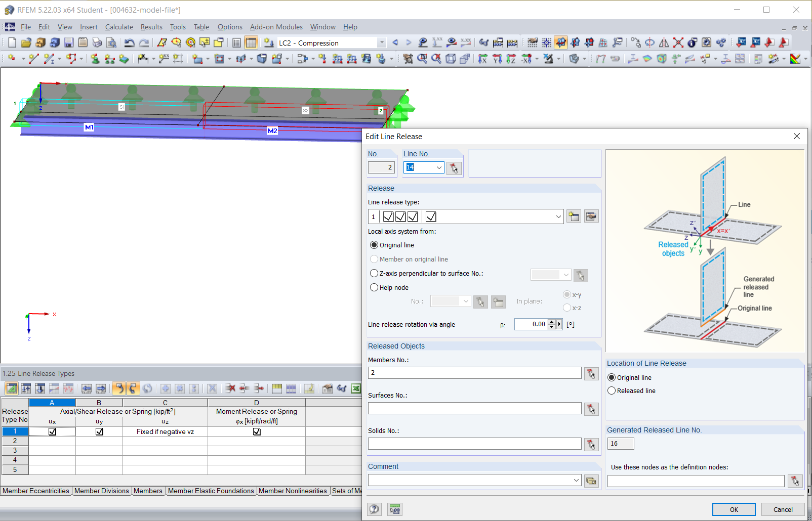Pick released solids graphically
This screenshot has width=812, height=521.
[591, 445]
